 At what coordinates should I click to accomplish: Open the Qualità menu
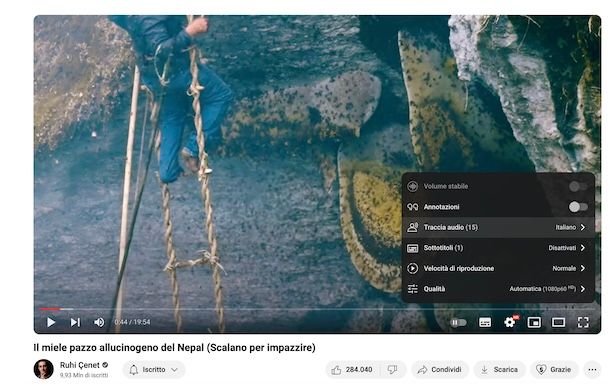tap(498, 289)
